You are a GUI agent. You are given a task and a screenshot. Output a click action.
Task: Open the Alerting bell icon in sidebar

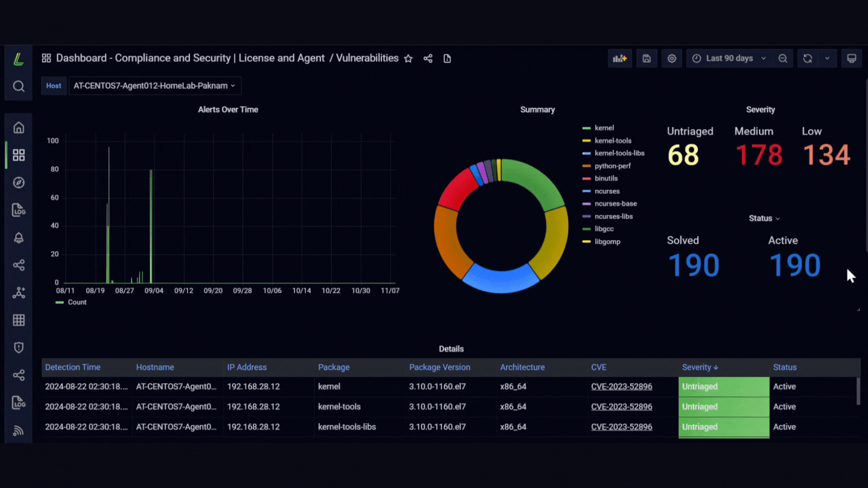point(19,238)
